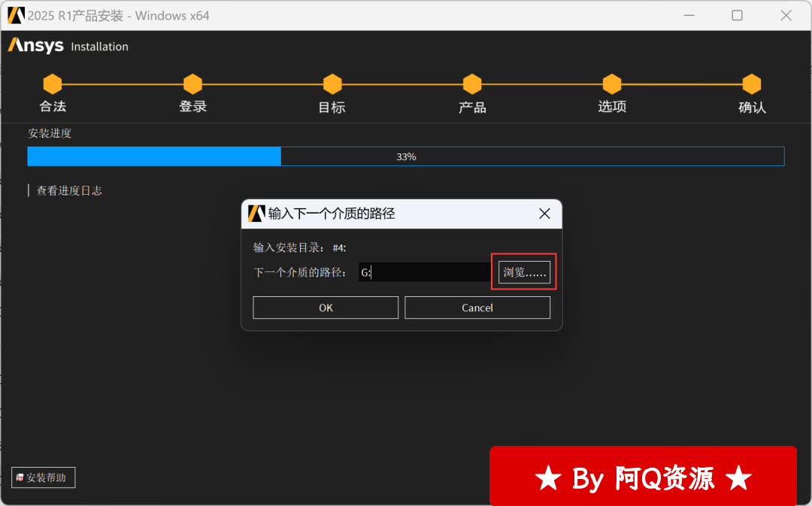The width and height of the screenshot is (812, 506).
Task: Open the 安装帮助 install help button
Action: (x=44, y=477)
